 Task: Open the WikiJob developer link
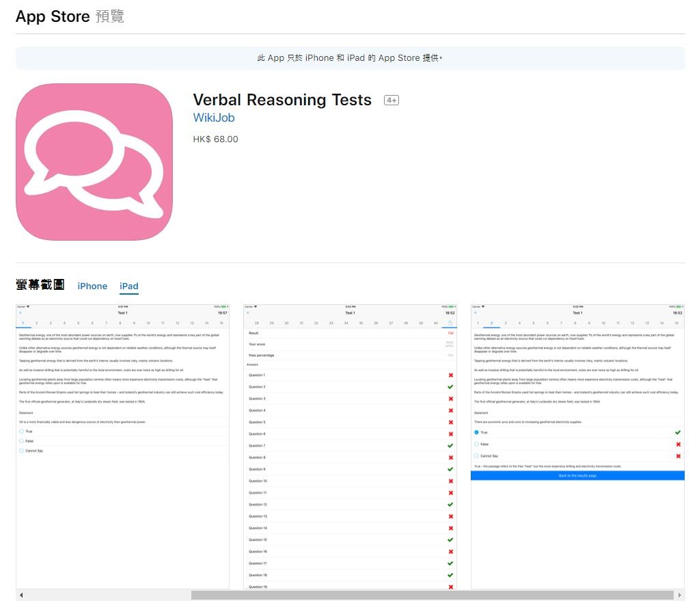214,118
